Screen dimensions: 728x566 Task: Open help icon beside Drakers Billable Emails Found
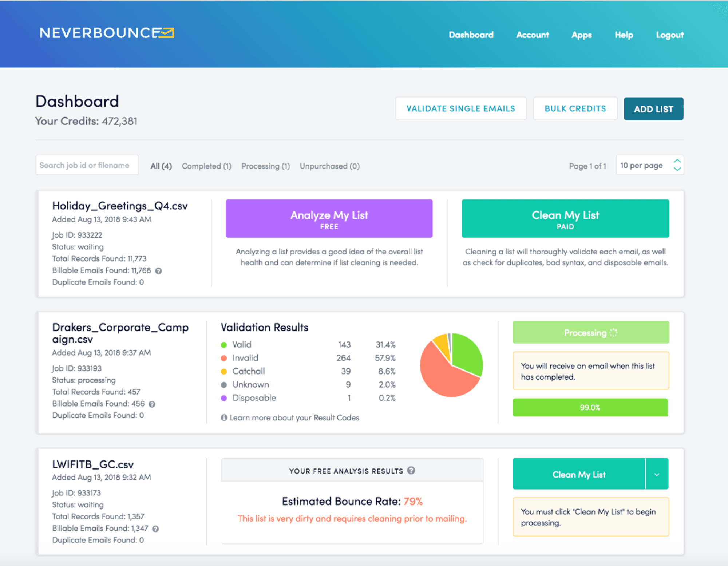tap(152, 404)
